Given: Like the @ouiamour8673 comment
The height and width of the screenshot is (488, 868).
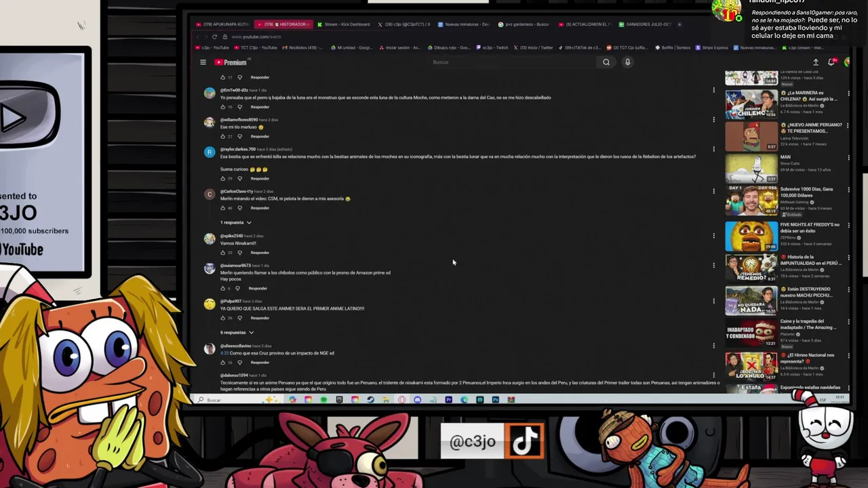Looking at the screenshot, I should 222,288.
